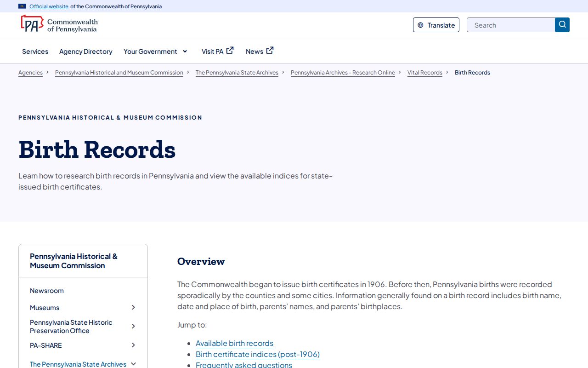Jump to Available birth records link
The height and width of the screenshot is (368, 588).
pos(234,343)
